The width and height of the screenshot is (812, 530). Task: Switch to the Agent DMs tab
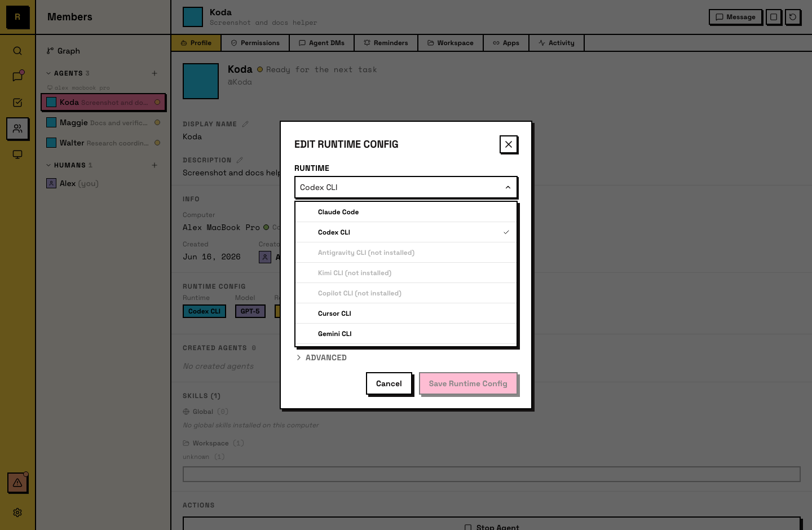(322, 43)
